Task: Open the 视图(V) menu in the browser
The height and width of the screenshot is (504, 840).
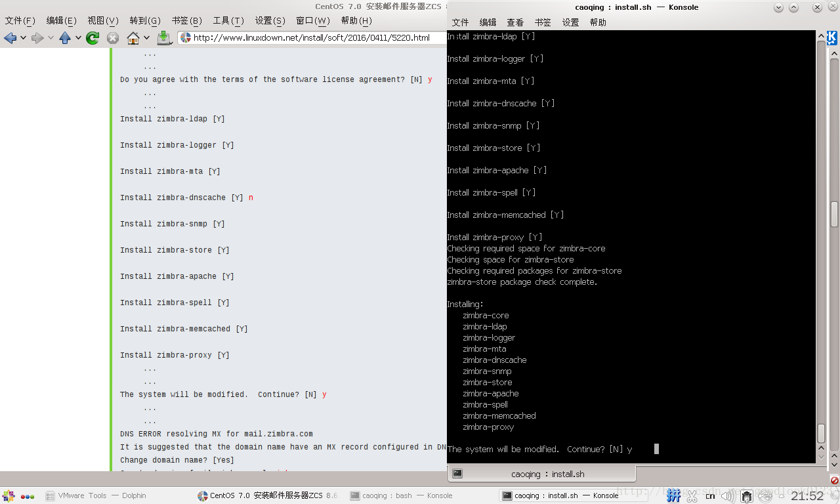Action: [x=103, y=21]
